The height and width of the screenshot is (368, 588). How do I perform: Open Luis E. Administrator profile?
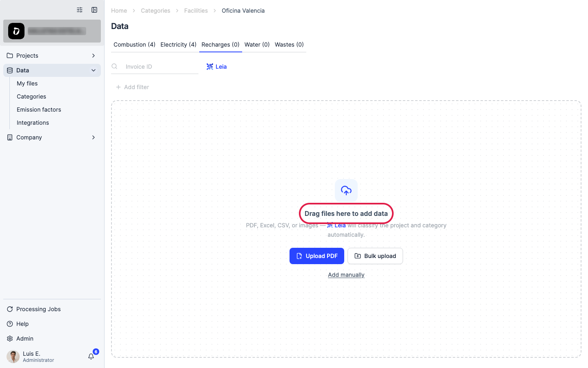tap(38, 357)
